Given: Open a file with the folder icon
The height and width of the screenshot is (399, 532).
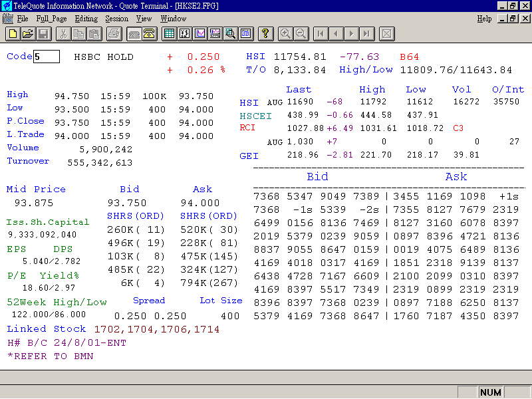Looking at the screenshot, I should point(28,34).
